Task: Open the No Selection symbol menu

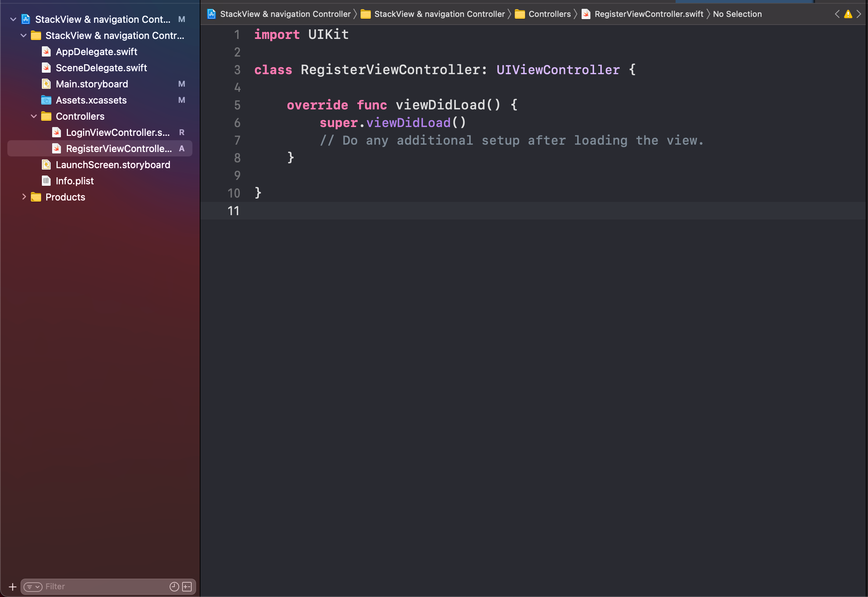Action: pyautogui.click(x=737, y=14)
